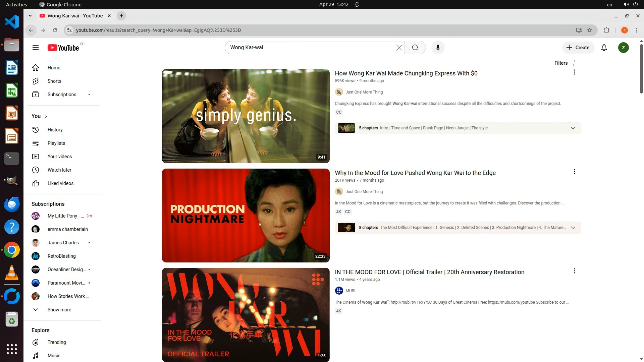Open the Filters options
The image size is (644, 362).
point(566,63)
